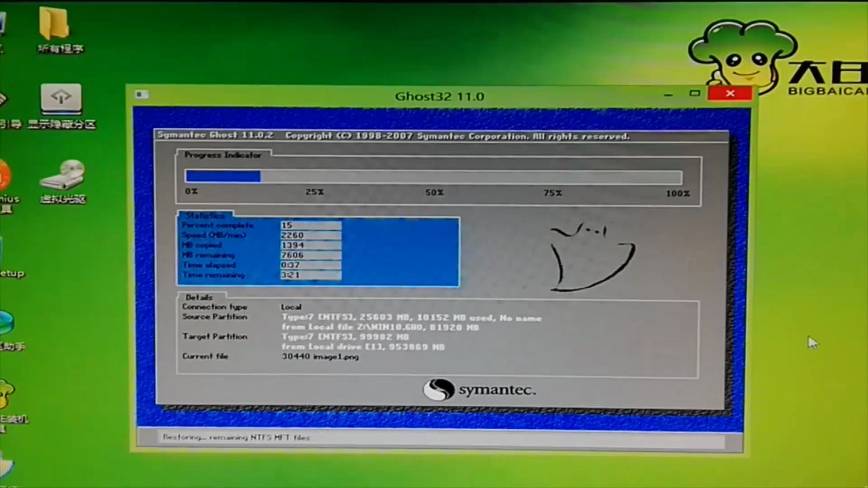Click the Source Partition type line
The width and height of the screenshot is (868, 488).
411,318
